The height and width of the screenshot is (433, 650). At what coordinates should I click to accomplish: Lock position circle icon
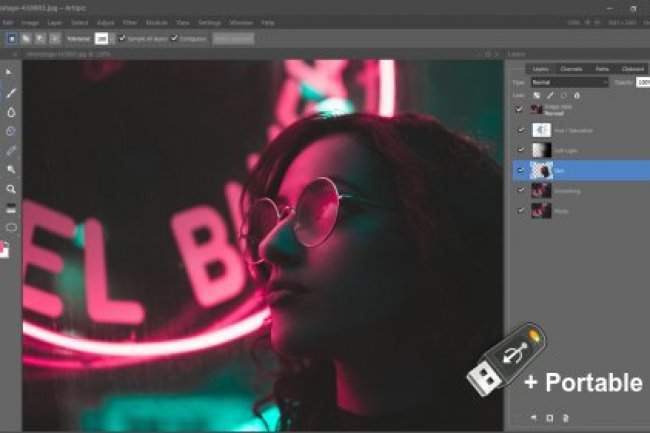[x=564, y=96]
